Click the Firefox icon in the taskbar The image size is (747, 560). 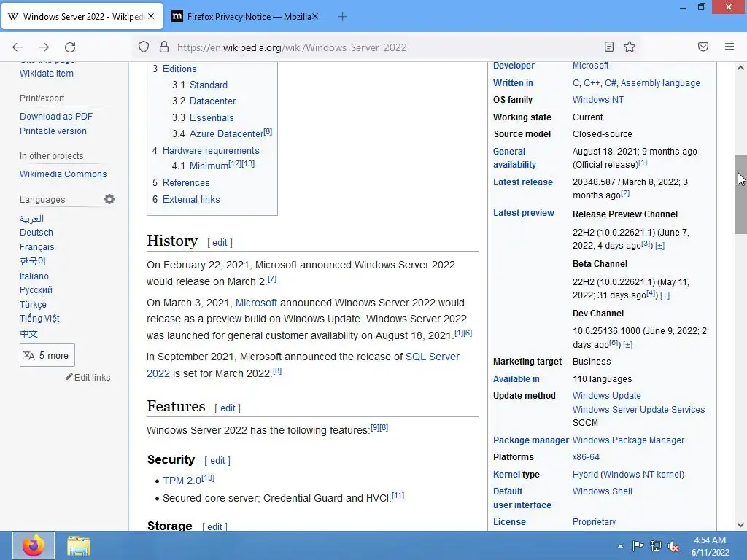(34, 545)
